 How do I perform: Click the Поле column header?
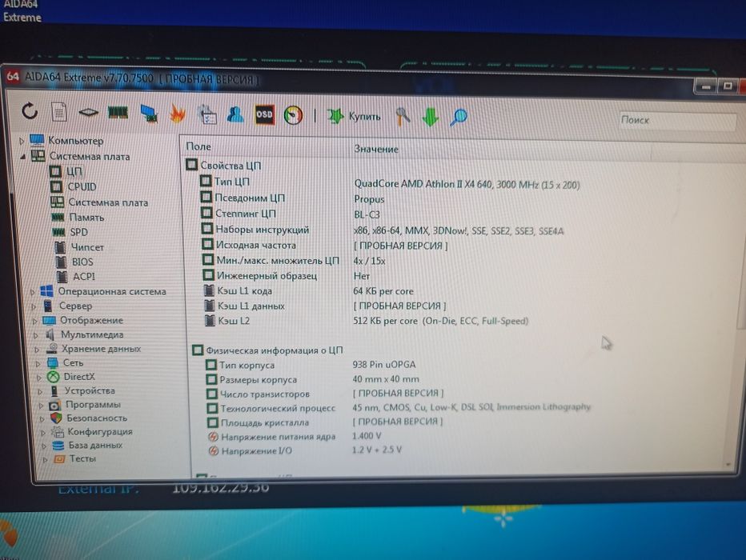click(x=199, y=147)
